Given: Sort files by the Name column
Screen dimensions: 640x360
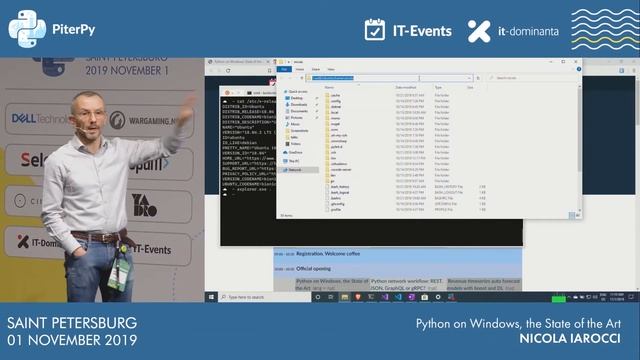Looking at the screenshot, I should 329,87.
